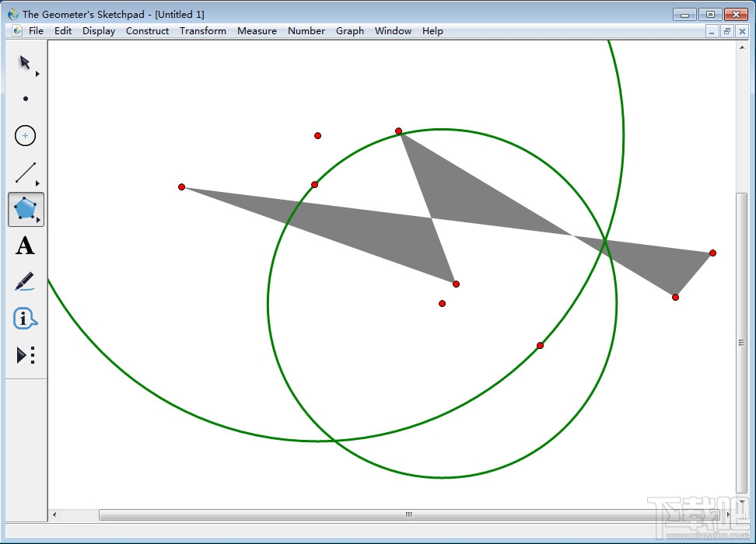Select the Text tool
The height and width of the screenshot is (544, 756).
coord(25,246)
